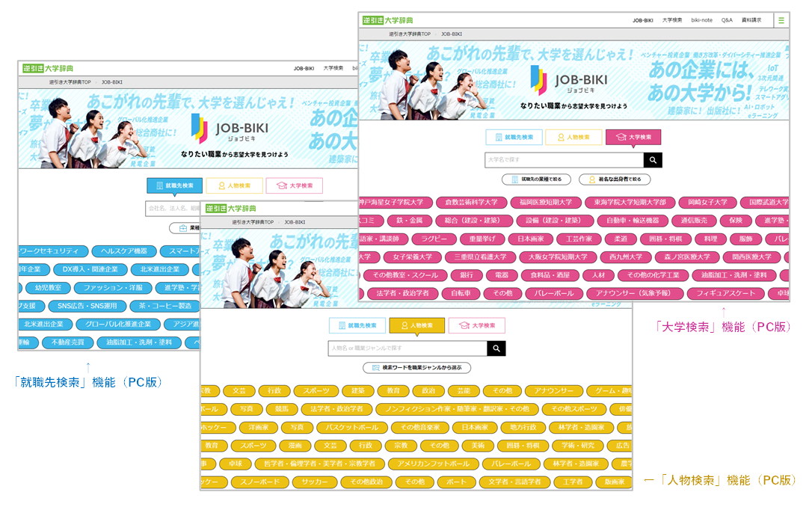Click 逆引き大学辞典 logo in the blue job-search window
The width and height of the screenshot is (812, 507).
point(48,68)
